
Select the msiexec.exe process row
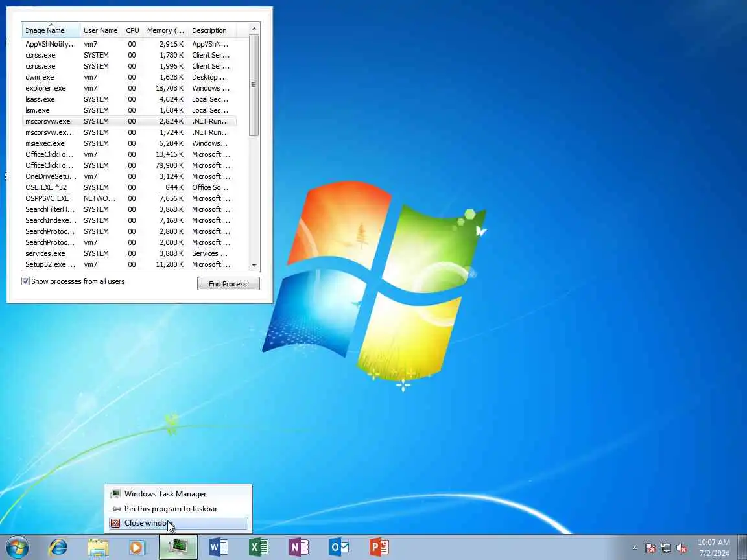[x=128, y=143]
